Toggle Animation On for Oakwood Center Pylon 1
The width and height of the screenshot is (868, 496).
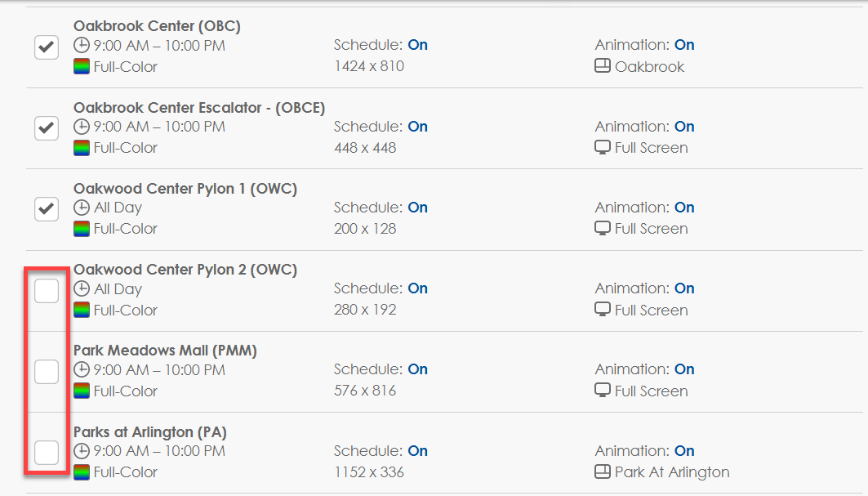point(684,208)
